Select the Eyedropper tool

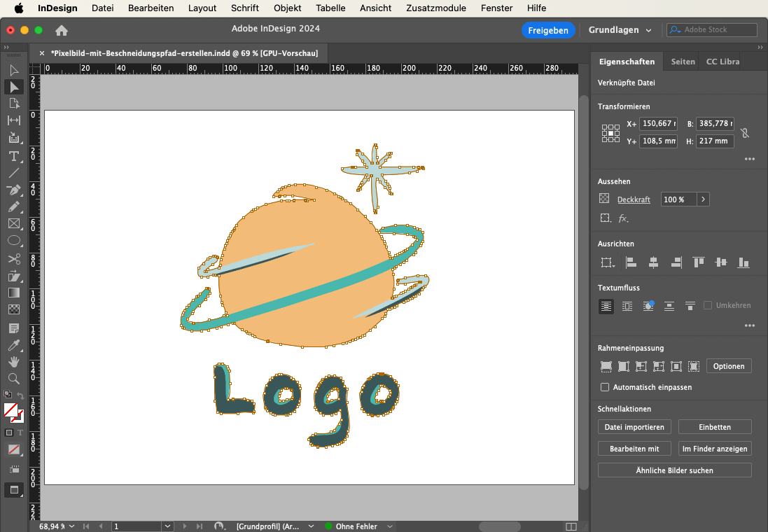13,345
